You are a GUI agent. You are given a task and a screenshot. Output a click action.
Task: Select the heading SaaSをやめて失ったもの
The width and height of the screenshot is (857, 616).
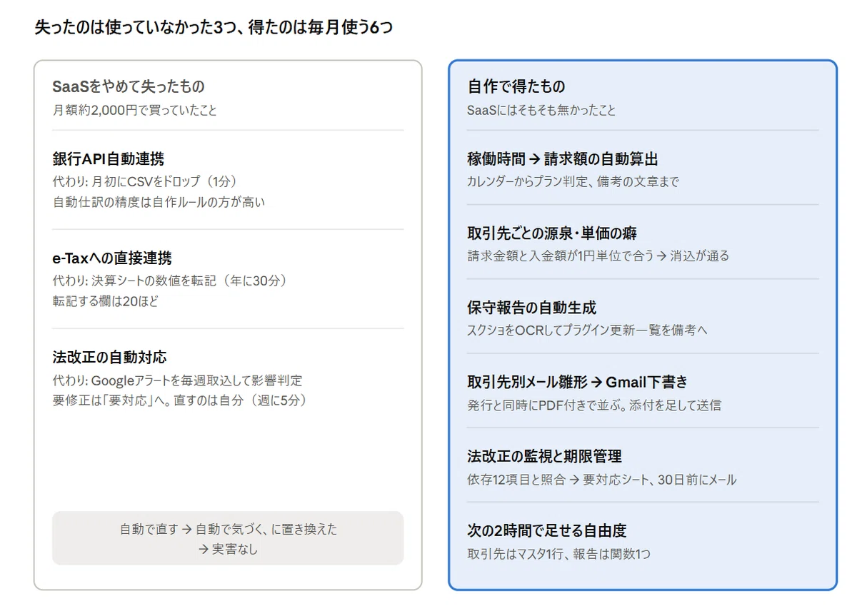129,86
